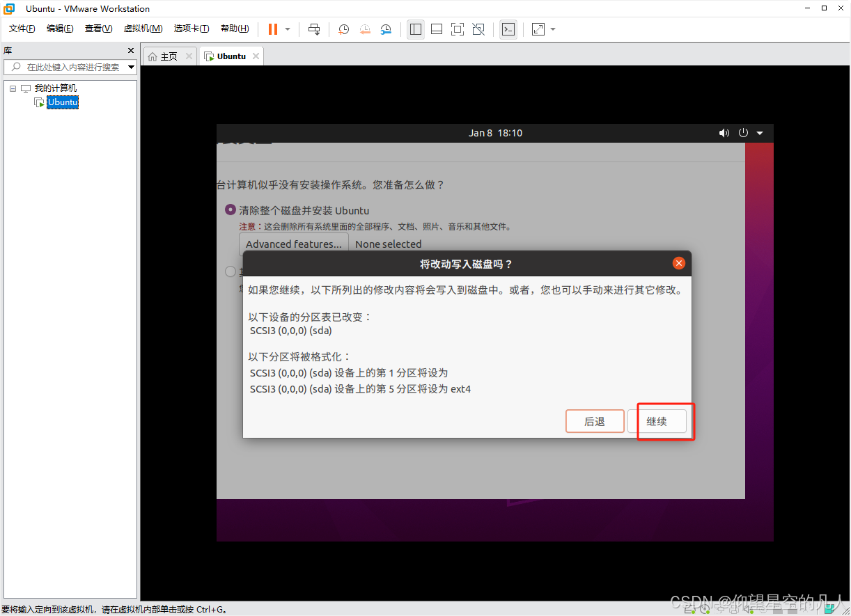Take a snapshot of this virtual machine
The height and width of the screenshot is (616, 851).
click(343, 29)
